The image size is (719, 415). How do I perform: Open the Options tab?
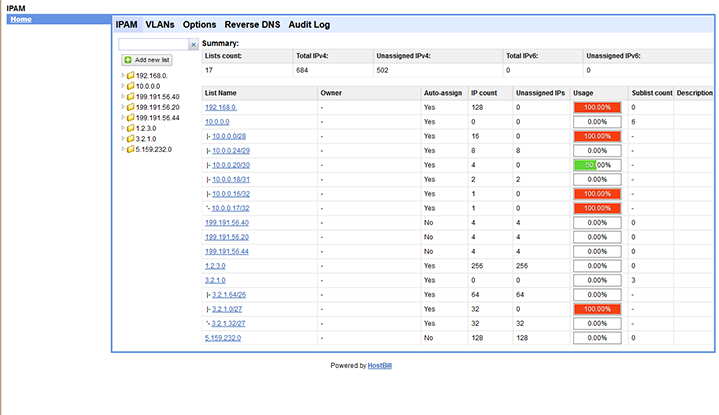point(199,25)
